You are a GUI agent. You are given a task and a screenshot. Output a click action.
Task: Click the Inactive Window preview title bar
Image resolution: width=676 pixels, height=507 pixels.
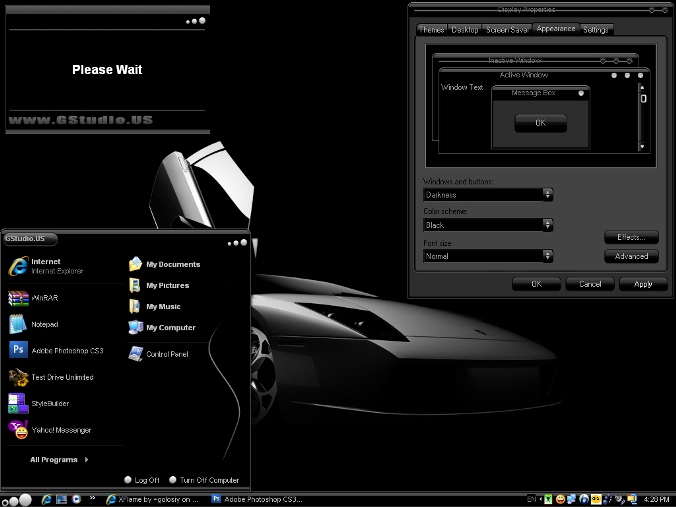[535, 60]
